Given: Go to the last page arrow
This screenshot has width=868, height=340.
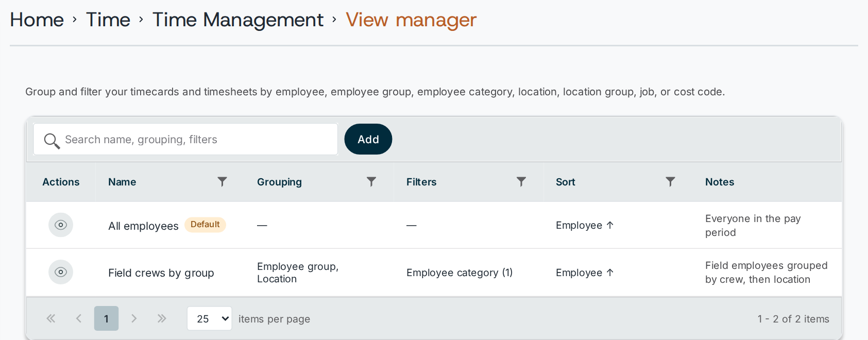Looking at the screenshot, I should pyautogui.click(x=162, y=318).
